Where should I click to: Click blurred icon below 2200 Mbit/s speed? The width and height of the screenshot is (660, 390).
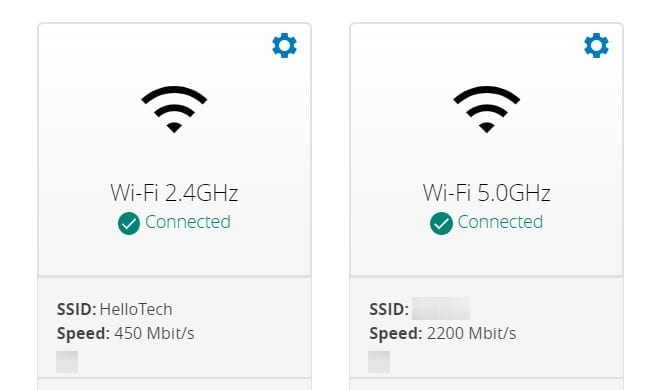tap(379, 362)
